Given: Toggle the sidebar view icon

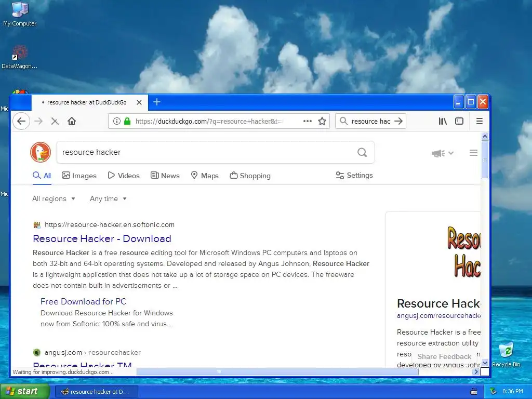Looking at the screenshot, I should point(459,121).
